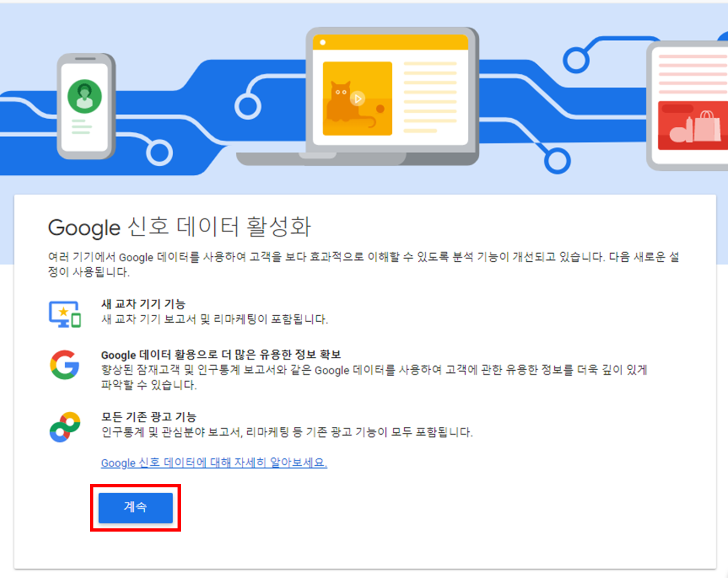
Task: Click the 모든 기존 광고 기능 heading
Action: pos(149,417)
